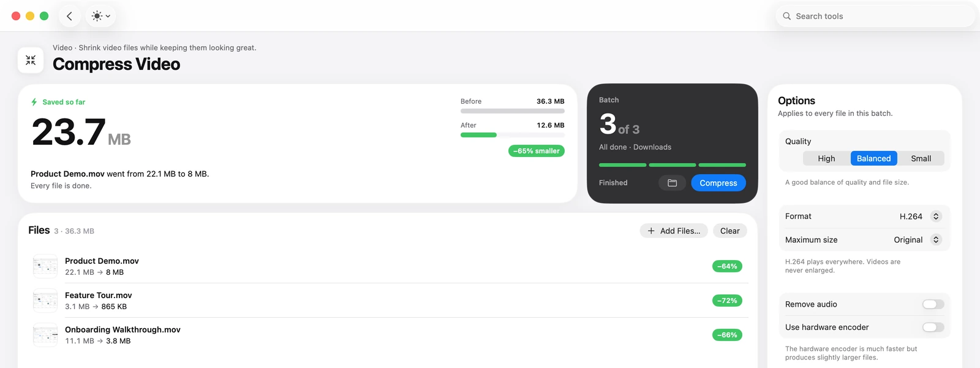The image size is (980, 368).
Task: Click the -65% smaller badge
Action: point(537,151)
